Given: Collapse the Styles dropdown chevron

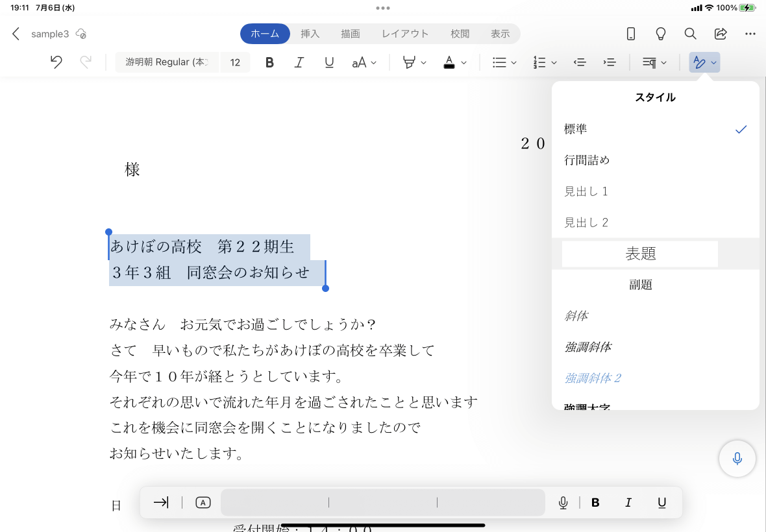Looking at the screenshot, I should pyautogui.click(x=713, y=62).
